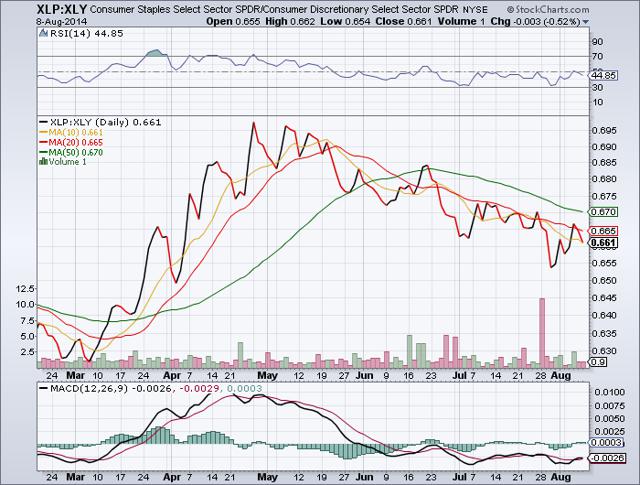
Task: Click the RSI(14) 44.85 label
Action: tap(87, 33)
